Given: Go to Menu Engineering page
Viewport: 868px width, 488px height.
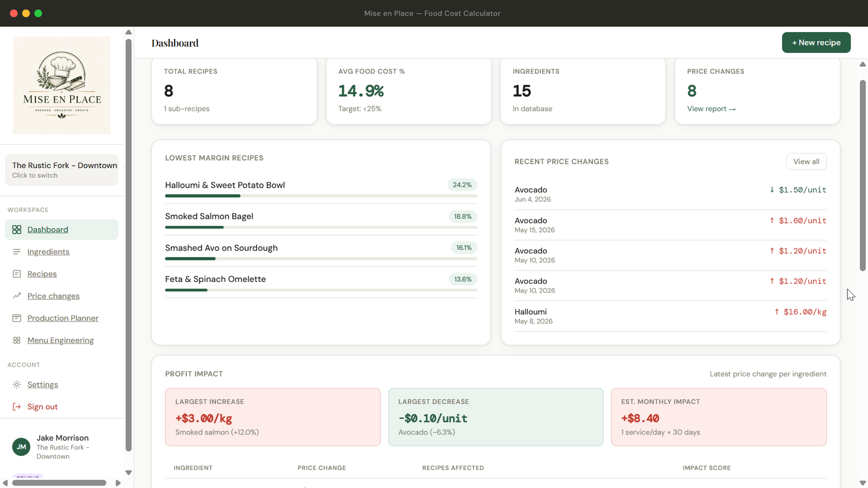Looking at the screenshot, I should click(x=62, y=341).
